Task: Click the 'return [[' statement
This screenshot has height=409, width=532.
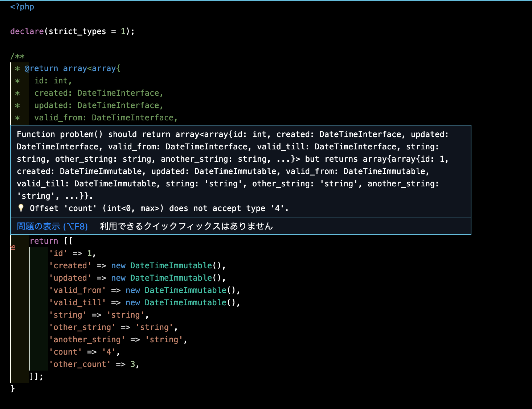Action: [x=51, y=241]
